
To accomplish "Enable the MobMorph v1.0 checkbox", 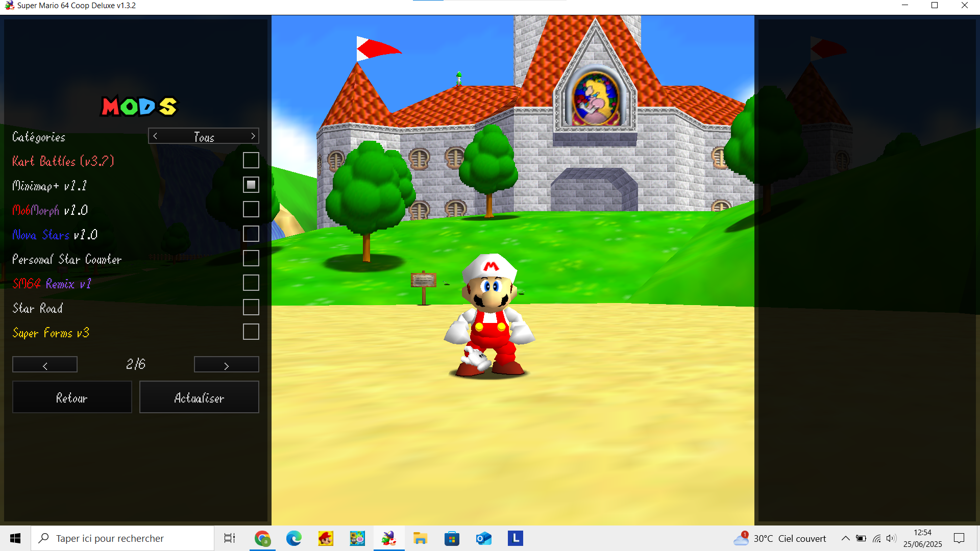I will (x=251, y=209).
